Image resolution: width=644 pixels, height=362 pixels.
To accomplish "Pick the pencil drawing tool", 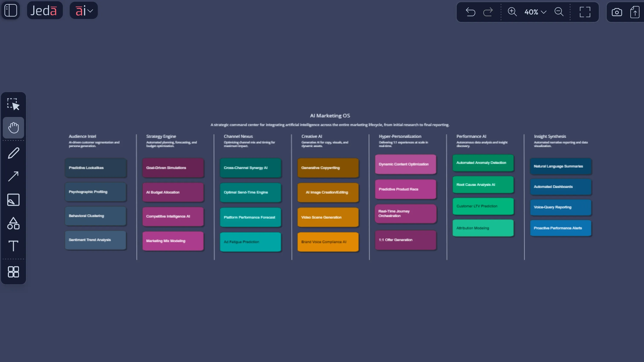I will coord(13,153).
